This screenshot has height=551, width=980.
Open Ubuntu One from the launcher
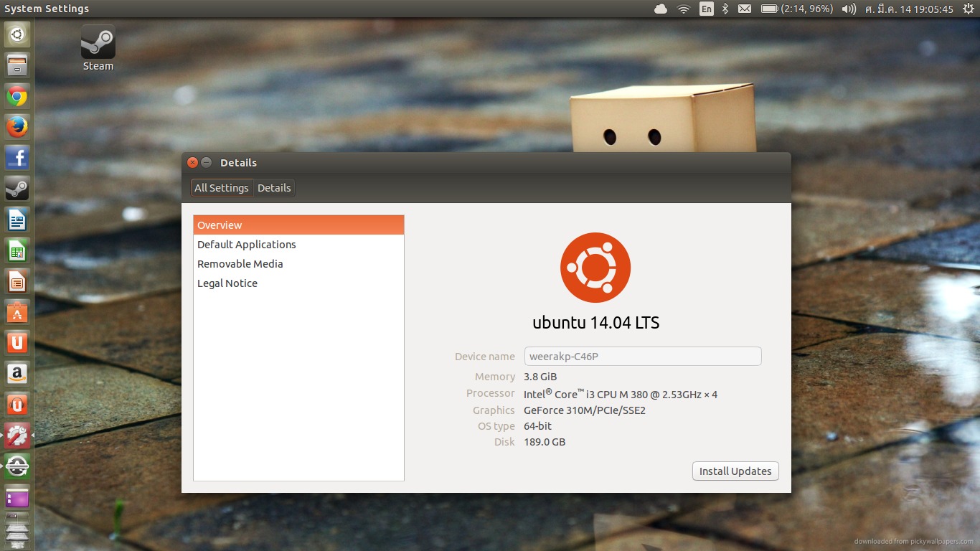(x=17, y=342)
